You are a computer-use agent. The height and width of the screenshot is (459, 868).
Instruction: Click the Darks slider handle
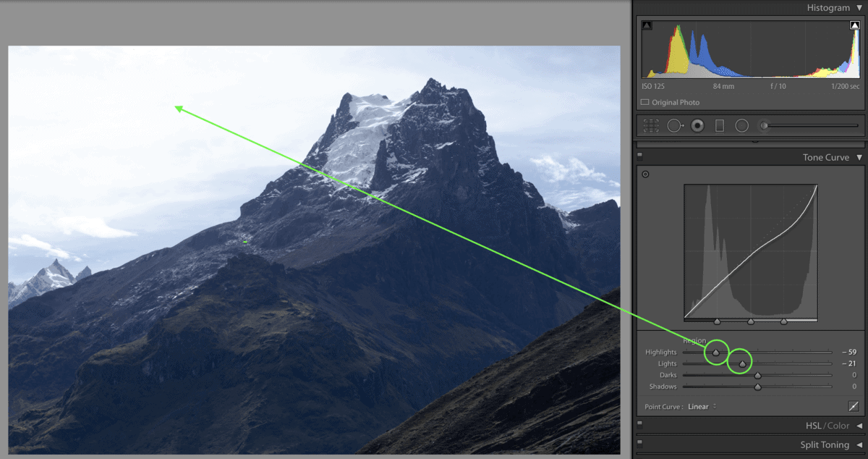click(x=758, y=376)
